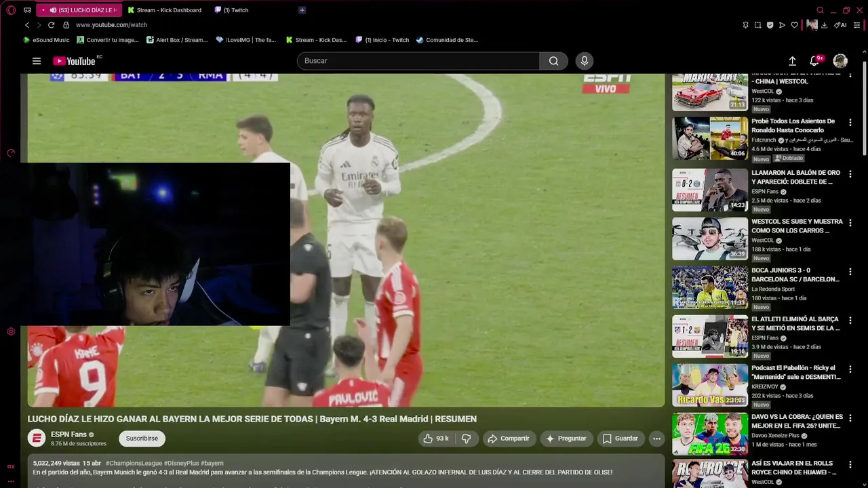Take a snapshot with the capture icon
This screenshot has width=868, height=488.
click(x=757, y=25)
